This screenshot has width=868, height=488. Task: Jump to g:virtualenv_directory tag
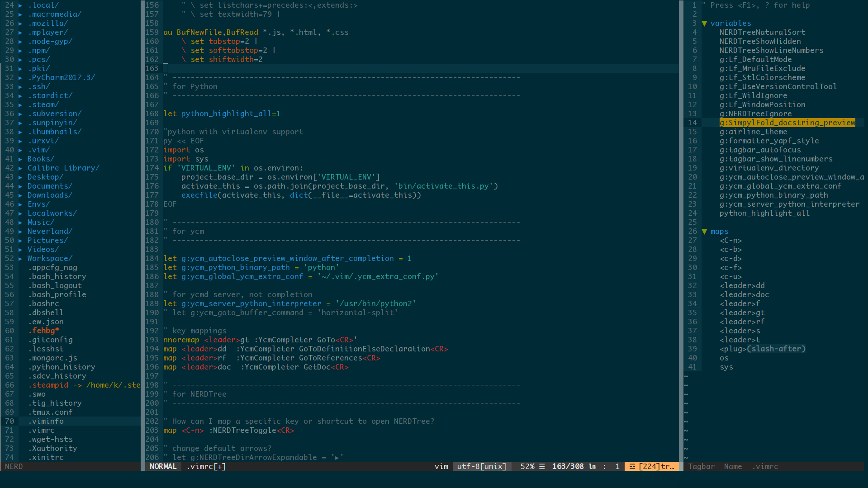pyautogui.click(x=769, y=168)
